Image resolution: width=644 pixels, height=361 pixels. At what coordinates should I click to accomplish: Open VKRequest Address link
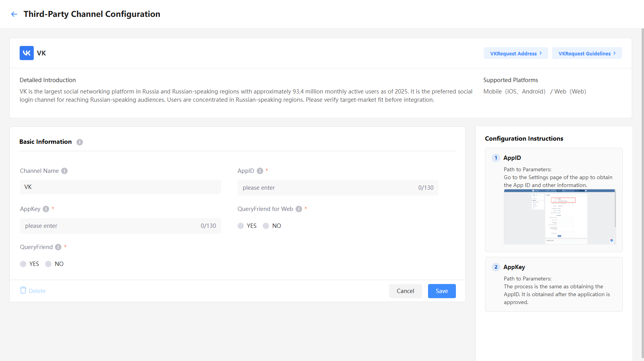[x=516, y=53]
